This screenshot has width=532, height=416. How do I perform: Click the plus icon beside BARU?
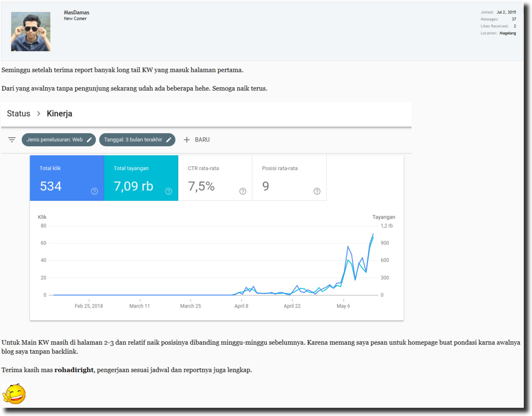point(186,140)
